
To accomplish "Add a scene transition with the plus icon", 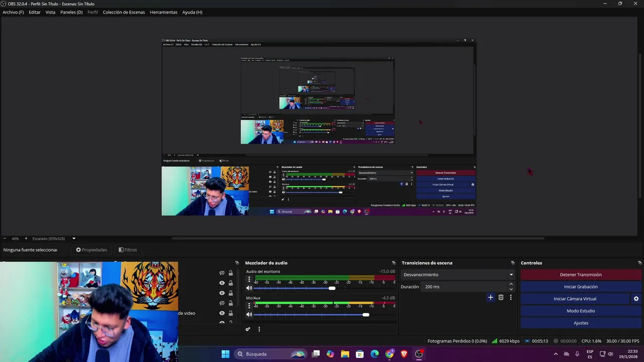I will pos(491,298).
